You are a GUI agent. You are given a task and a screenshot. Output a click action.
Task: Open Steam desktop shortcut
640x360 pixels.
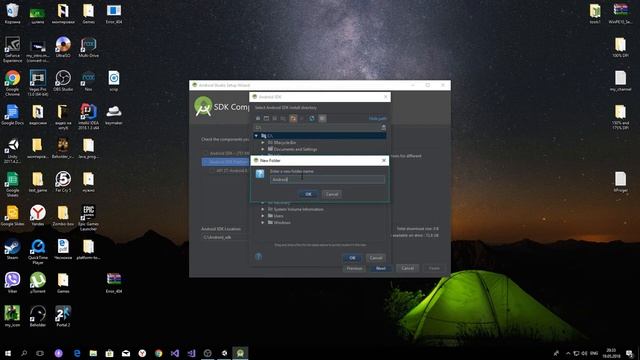(12, 249)
